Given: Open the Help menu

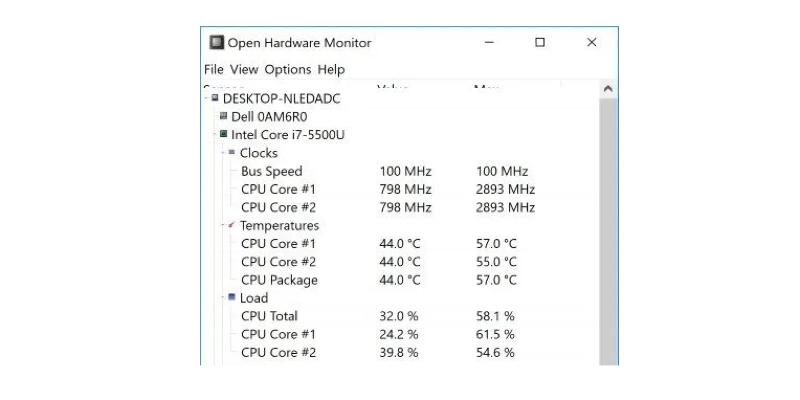Looking at the screenshot, I should coord(331,69).
